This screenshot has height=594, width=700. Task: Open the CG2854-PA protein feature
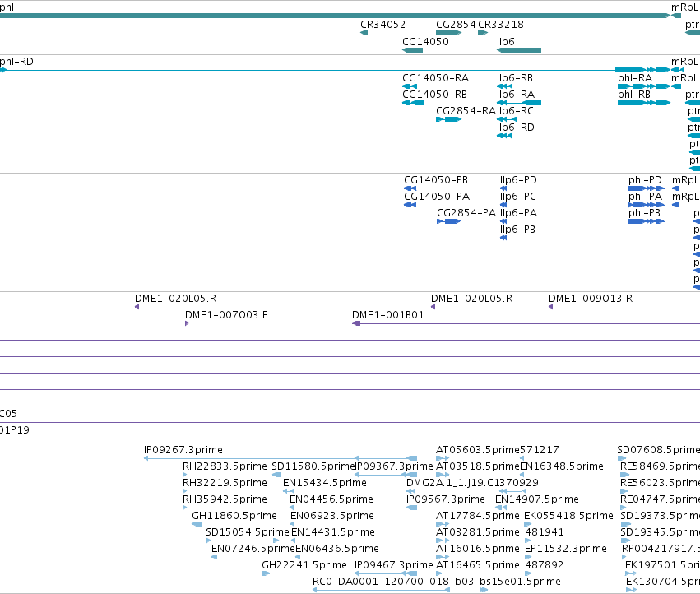(448, 221)
